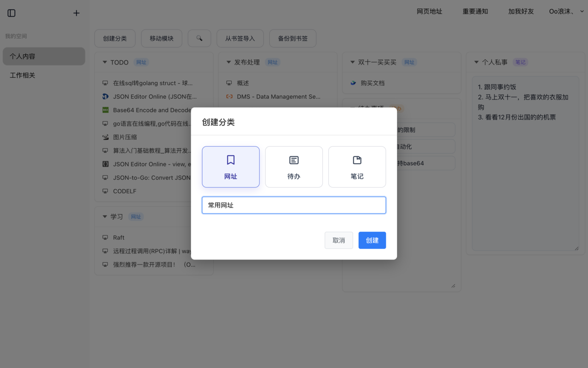Click the 我的空间 sidebar heading
Viewport: 588px width, 368px height.
16,36
